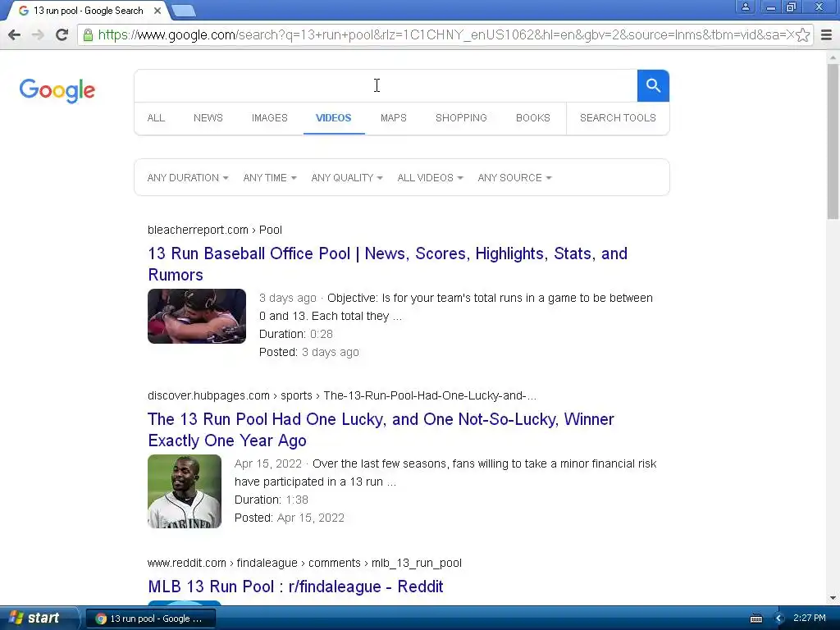This screenshot has width=840, height=630.
Task: Switch to the Books tab
Action: tap(532, 118)
